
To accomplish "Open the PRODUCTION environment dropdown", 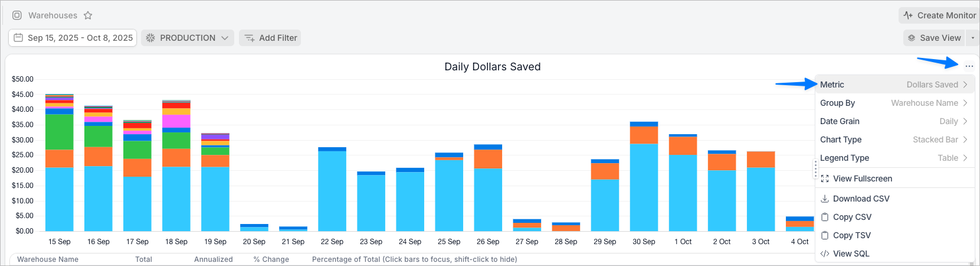I will tap(188, 38).
